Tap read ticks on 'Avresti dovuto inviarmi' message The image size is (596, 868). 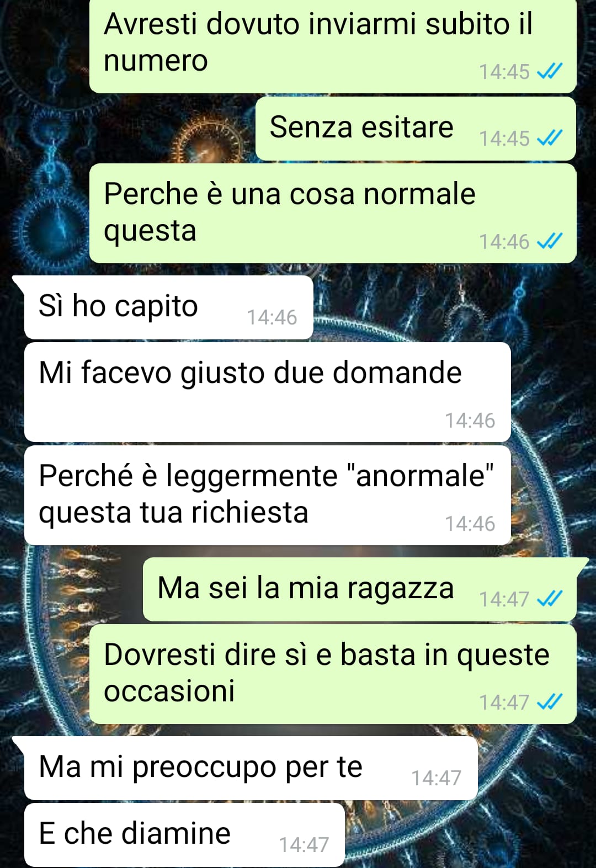click(549, 71)
